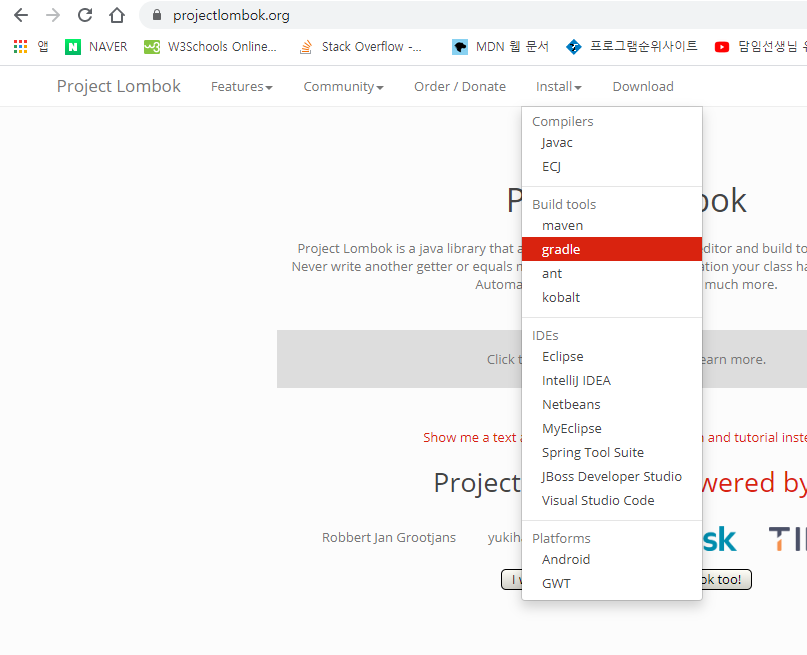The image size is (807, 655).
Task: Choose ant from Build tools
Action: click(612, 273)
